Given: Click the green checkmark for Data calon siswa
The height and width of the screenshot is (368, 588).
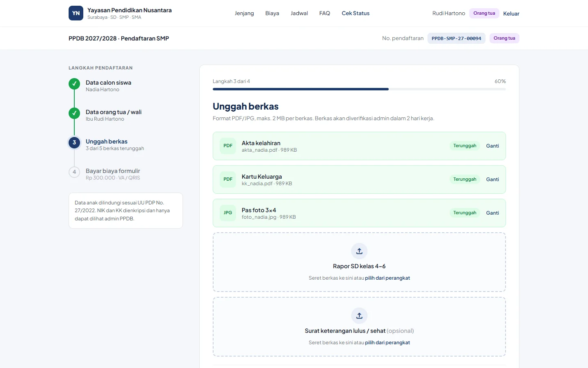Looking at the screenshot, I should 74,84.
